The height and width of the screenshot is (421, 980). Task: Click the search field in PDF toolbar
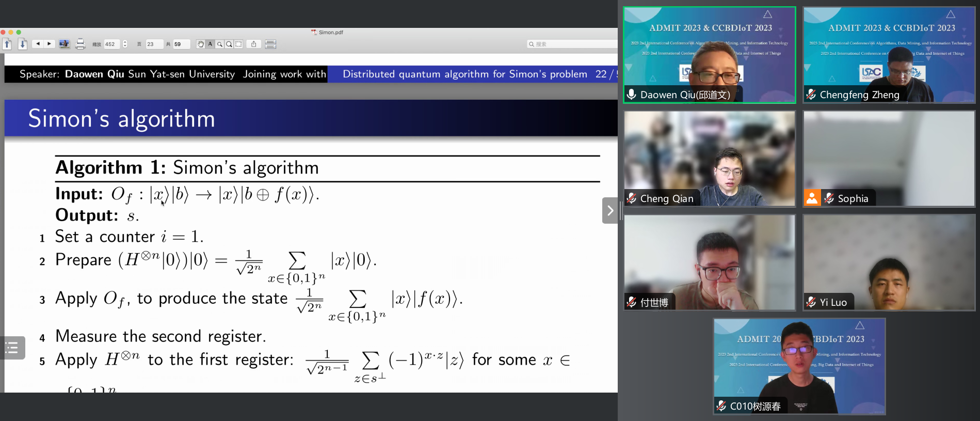(x=572, y=44)
